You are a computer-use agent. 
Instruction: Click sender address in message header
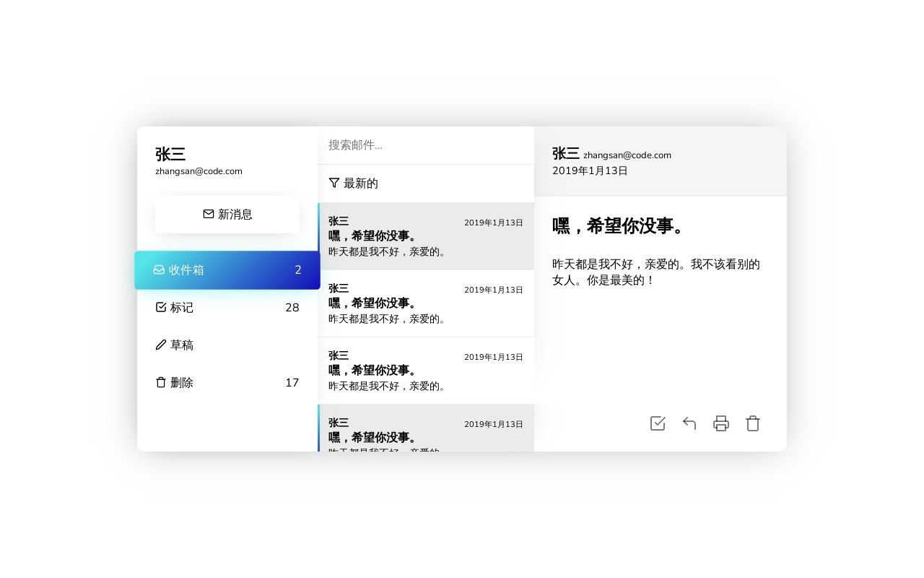627,155
